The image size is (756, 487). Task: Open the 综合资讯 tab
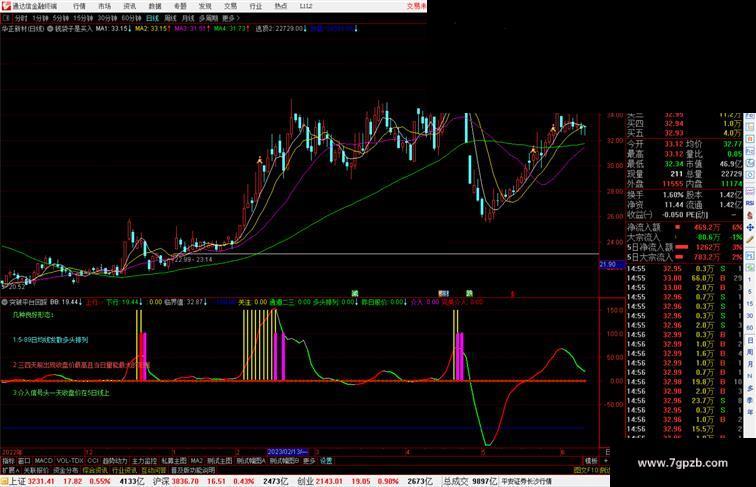pyautogui.click(x=95, y=470)
